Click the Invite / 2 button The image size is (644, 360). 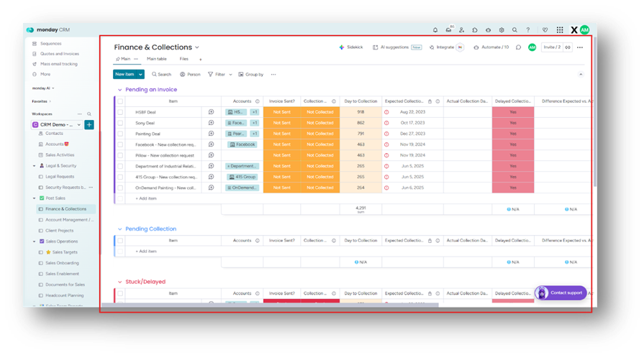[x=552, y=47]
